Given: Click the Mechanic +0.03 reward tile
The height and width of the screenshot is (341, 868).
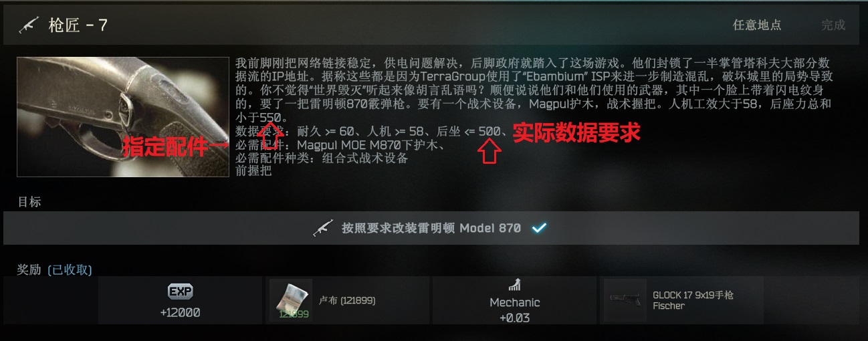Looking at the screenshot, I should (x=514, y=300).
